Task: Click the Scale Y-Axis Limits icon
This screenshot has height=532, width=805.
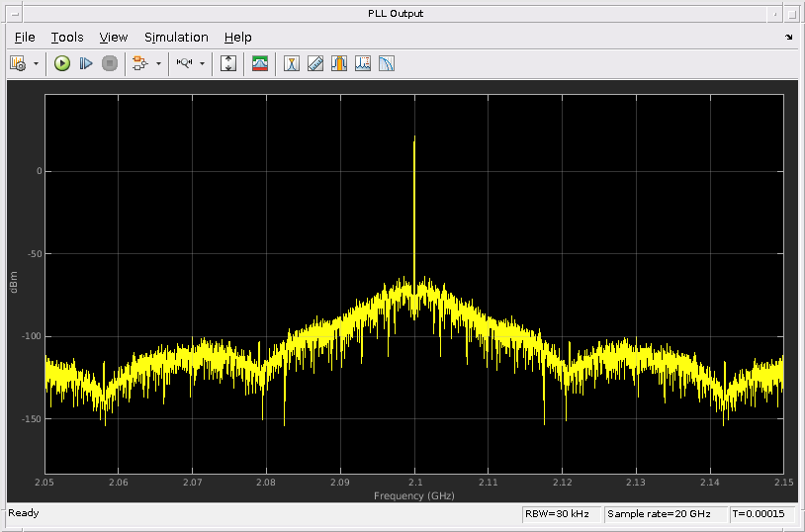Action: tap(228, 63)
